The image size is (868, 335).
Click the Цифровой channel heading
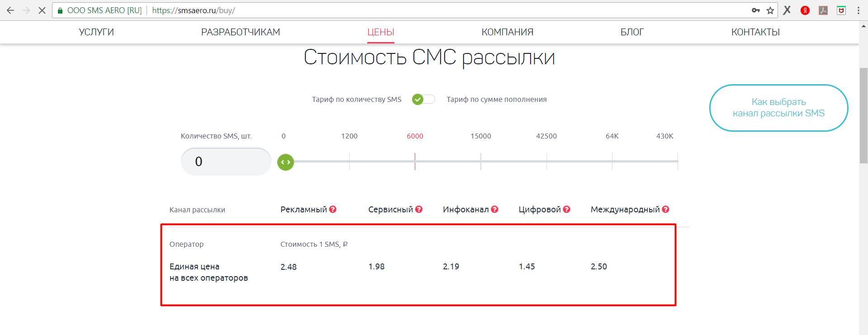click(x=540, y=209)
